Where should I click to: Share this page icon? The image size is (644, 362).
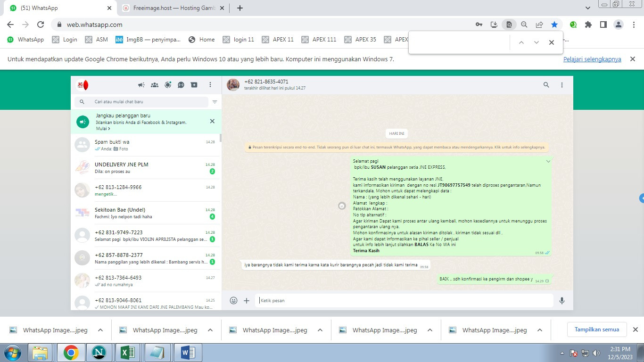click(x=539, y=25)
